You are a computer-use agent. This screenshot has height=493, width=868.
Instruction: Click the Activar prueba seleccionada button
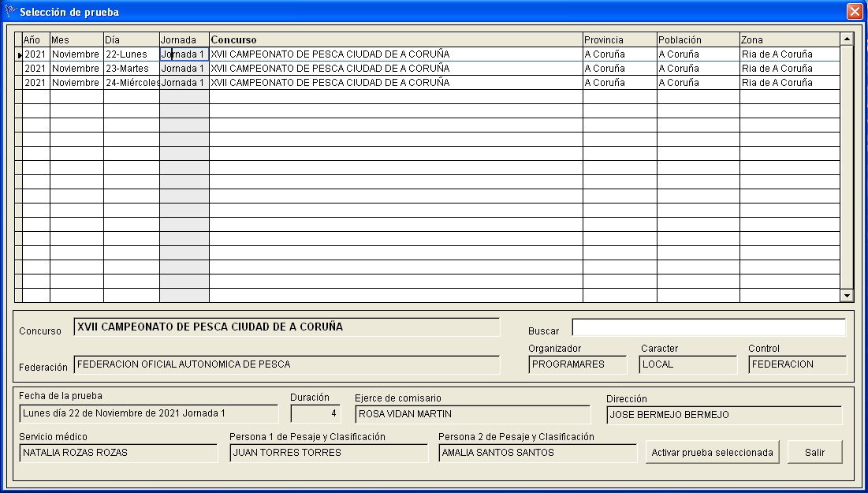[713, 452]
